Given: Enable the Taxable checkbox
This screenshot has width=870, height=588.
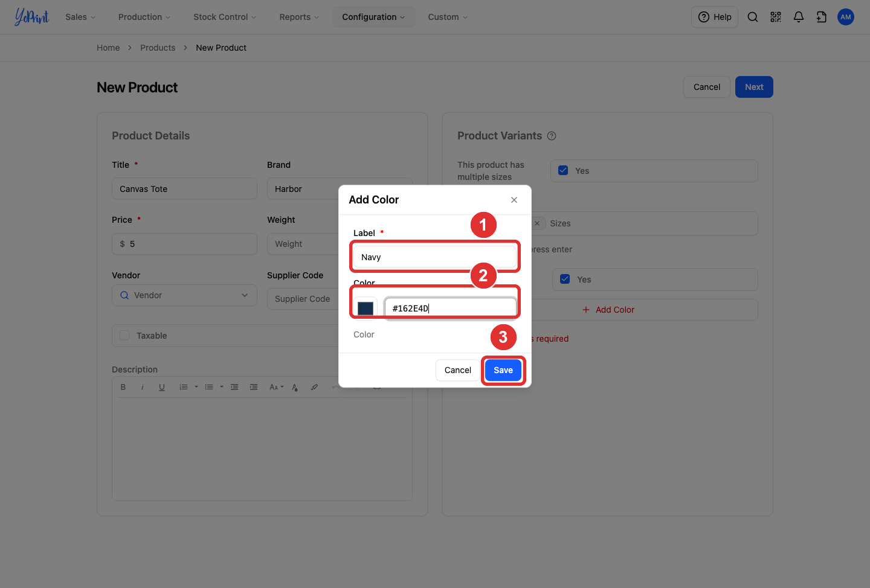Looking at the screenshot, I should pyautogui.click(x=124, y=335).
